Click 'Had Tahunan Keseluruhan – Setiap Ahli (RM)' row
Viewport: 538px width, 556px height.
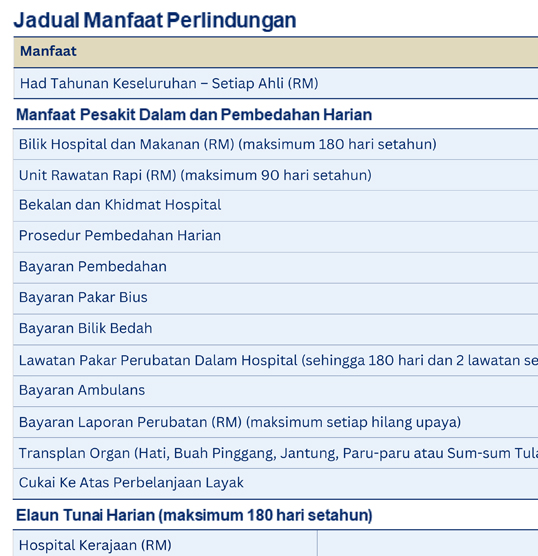(276, 84)
